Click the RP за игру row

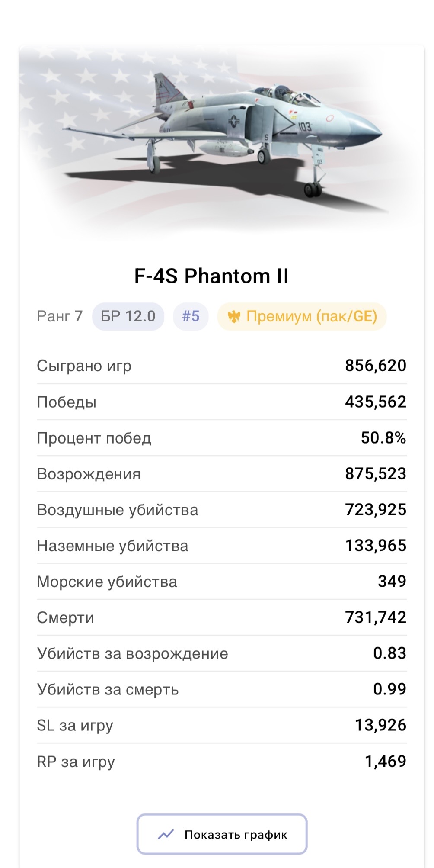pos(222,762)
